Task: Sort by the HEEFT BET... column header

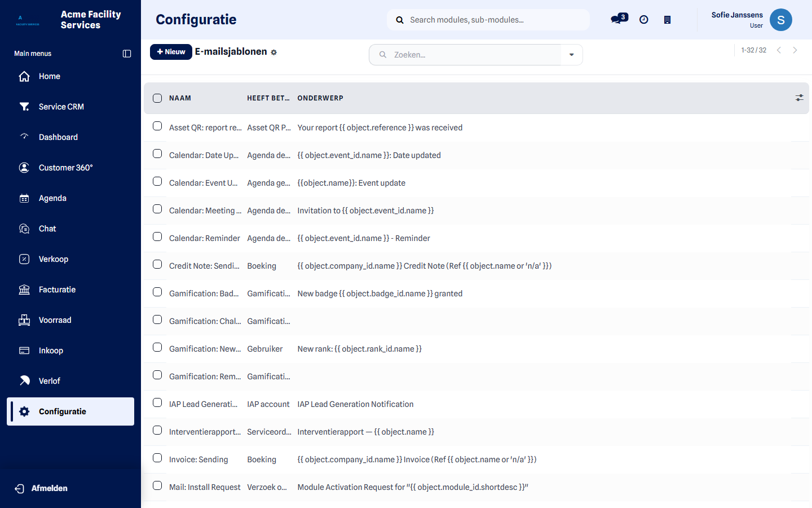Action: pyautogui.click(x=268, y=98)
